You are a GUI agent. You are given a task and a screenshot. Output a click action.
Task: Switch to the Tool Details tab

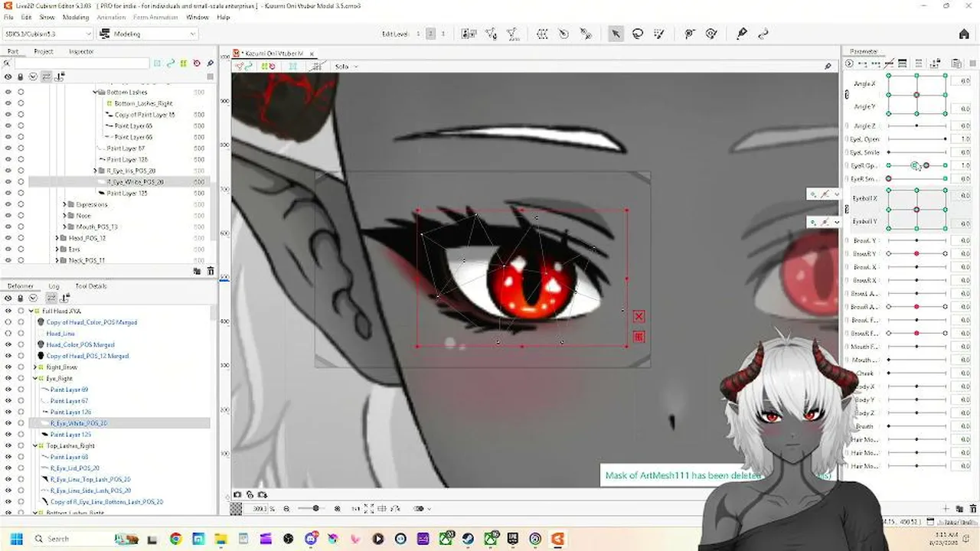(91, 286)
